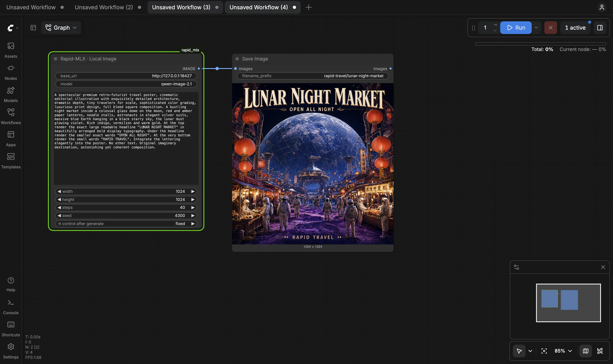Expand the select tool mode dropdown
The image size is (613, 364).
(530, 351)
